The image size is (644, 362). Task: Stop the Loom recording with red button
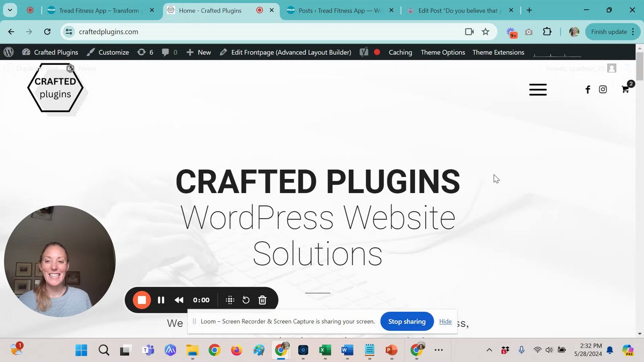pos(142,300)
